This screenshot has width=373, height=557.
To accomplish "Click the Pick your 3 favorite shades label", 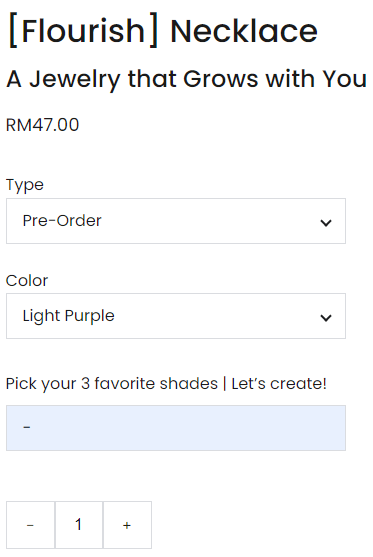I will 112,384.
